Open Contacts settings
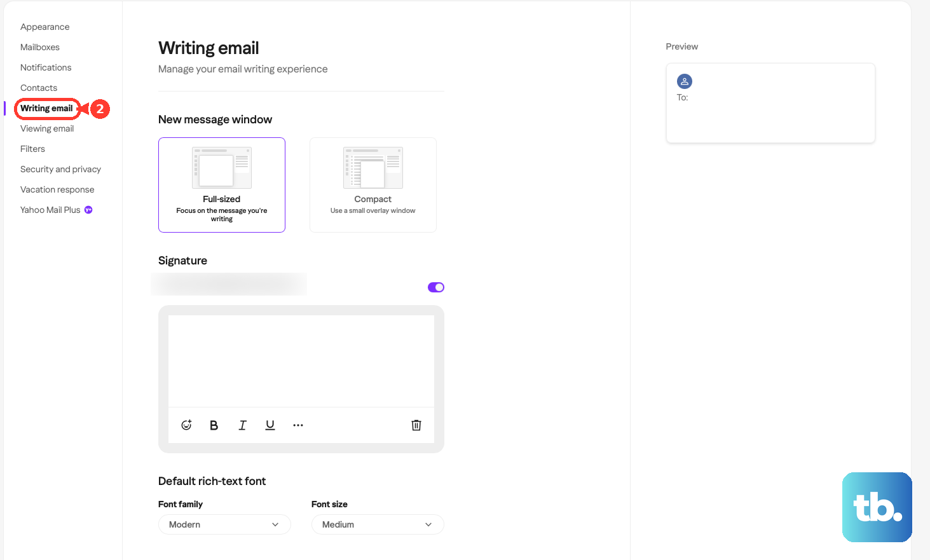930x560 pixels. (39, 88)
